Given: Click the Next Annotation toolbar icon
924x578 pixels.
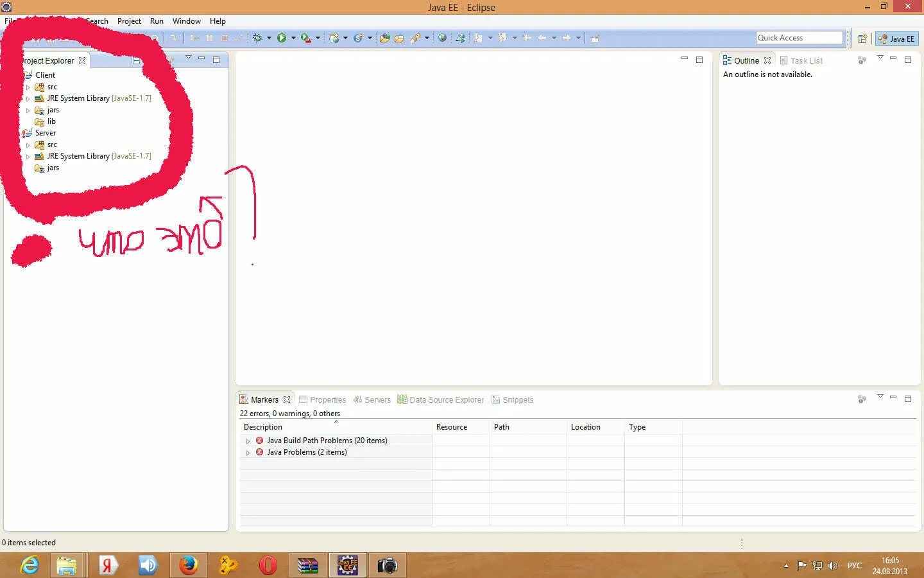Looking at the screenshot, I should [x=479, y=38].
